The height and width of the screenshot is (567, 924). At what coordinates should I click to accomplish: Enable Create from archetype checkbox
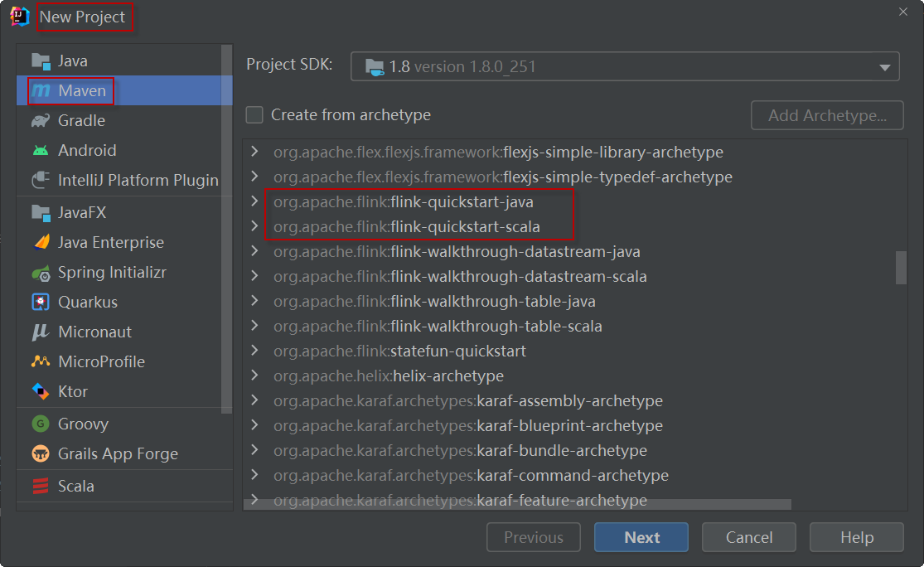point(255,115)
